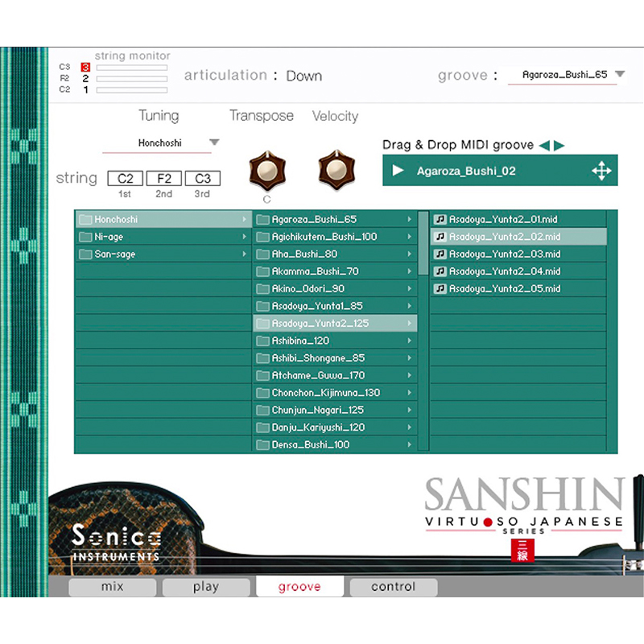The height and width of the screenshot is (644, 644).
Task: Select Asadoya_Yunta2_01.mid file
Action: (x=518, y=219)
